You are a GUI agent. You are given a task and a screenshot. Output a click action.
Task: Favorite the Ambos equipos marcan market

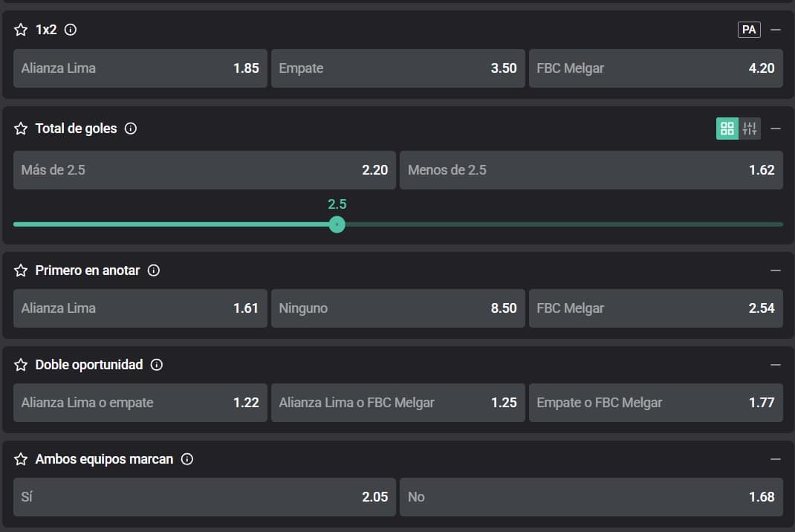21,459
